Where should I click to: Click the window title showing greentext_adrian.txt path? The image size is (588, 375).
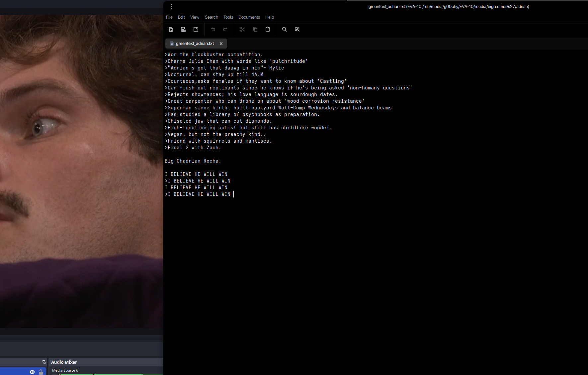click(449, 7)
